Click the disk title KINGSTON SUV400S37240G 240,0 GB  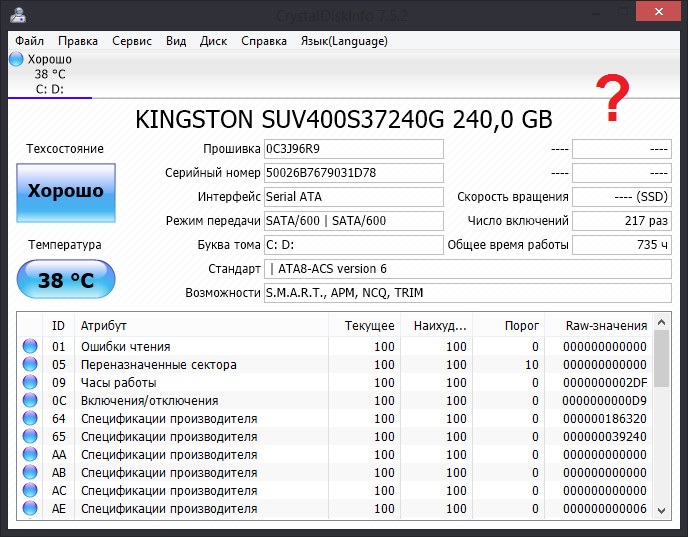[344, 119]
